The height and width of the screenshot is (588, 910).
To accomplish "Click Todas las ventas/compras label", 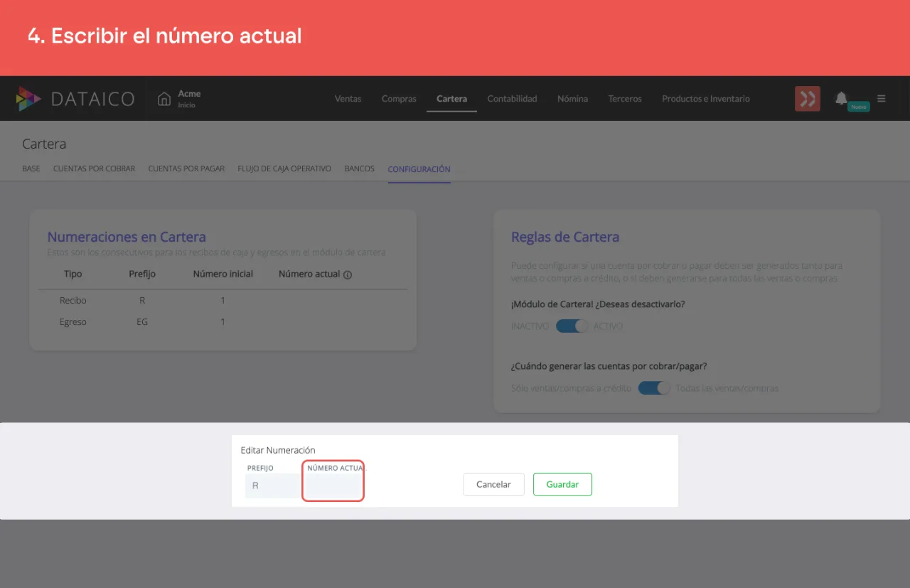I will [x=727, y=388].
